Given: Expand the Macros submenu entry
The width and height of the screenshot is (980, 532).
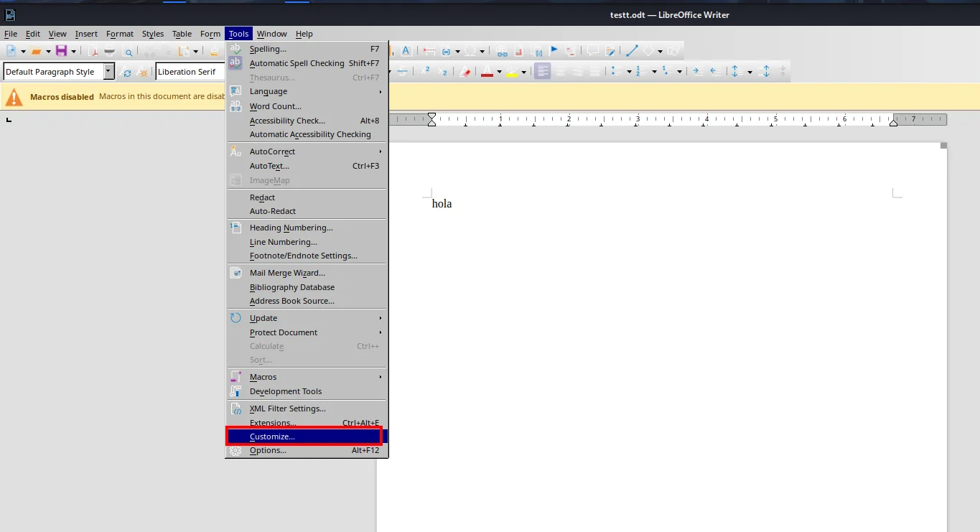Looking at the screenshot, I should point(307,377).
